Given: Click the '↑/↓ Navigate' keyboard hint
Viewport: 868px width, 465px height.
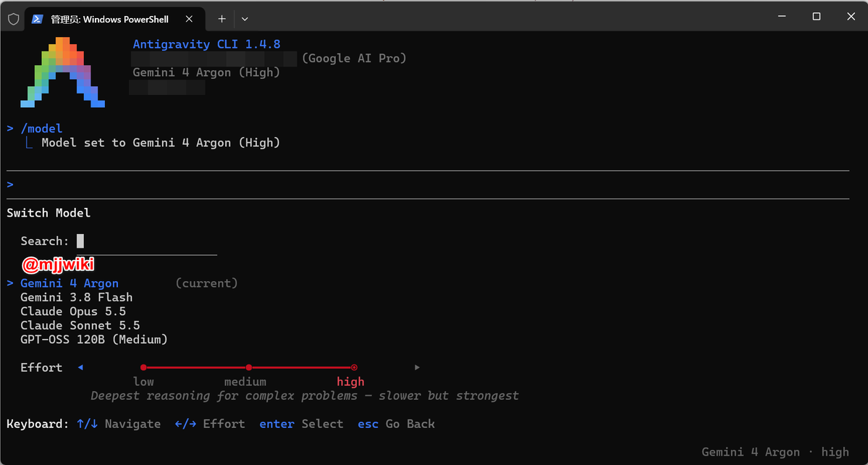Looking at the screenshot, I should pos(119,424).
